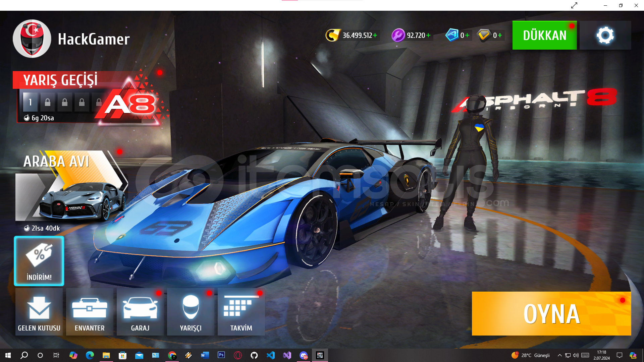Open Visual Studio from the taskbar
This screenshot has width=644, height=362.
coord(287,355)
